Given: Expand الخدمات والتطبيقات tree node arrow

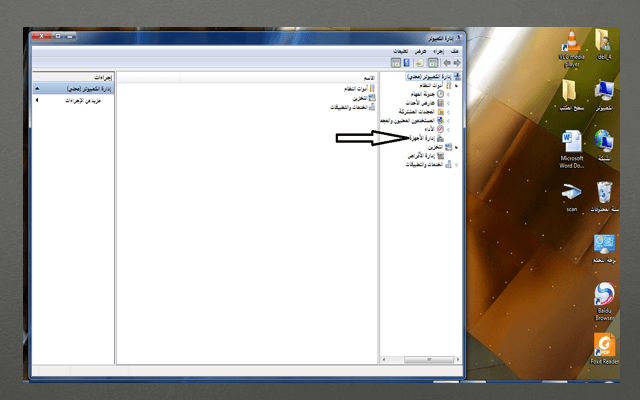Looking at the screenshot, I should point(456,165).
